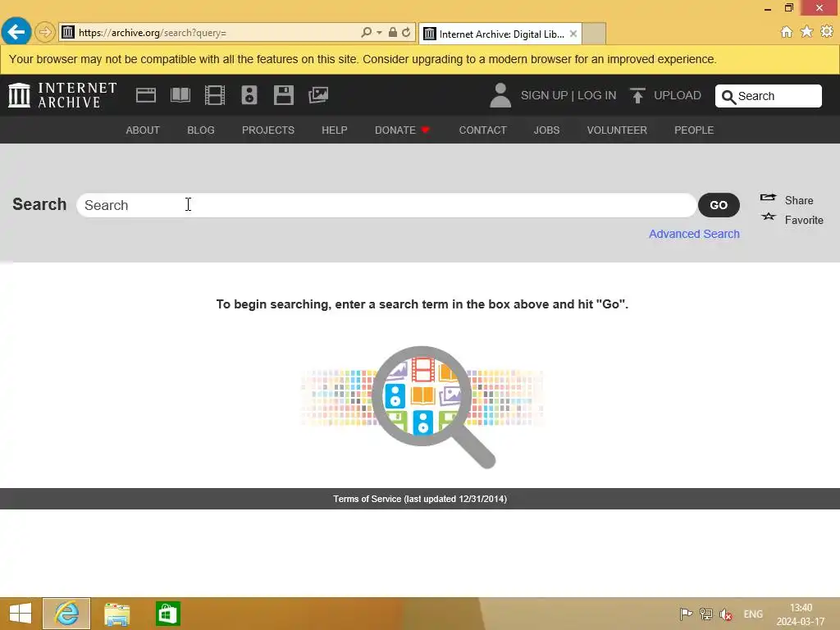Open Action Center flag icon
840x630 pixels.
click(686, 614)
